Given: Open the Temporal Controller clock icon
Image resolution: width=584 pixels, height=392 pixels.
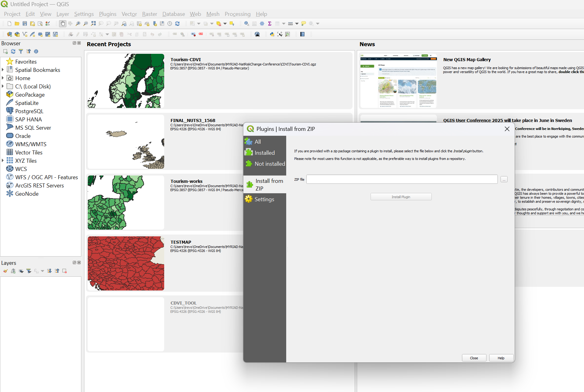Looking at the screenshot, I should pyautogui.click(x=170, y=24).
